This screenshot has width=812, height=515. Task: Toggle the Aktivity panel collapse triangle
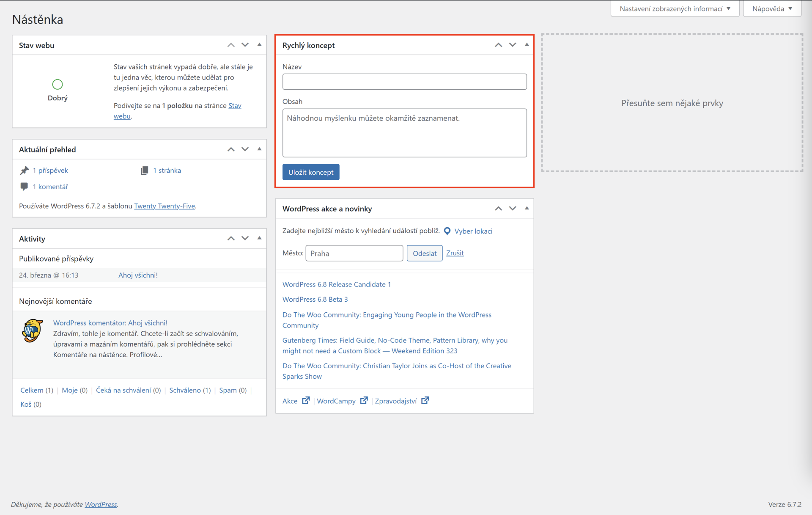tap(259, 238)
